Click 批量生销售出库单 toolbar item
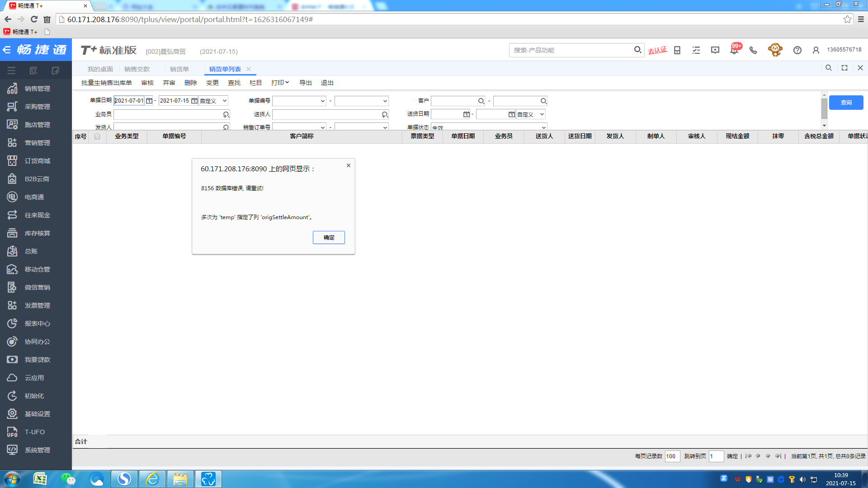This screenshot has width=868, height=488. pos(107,83)
